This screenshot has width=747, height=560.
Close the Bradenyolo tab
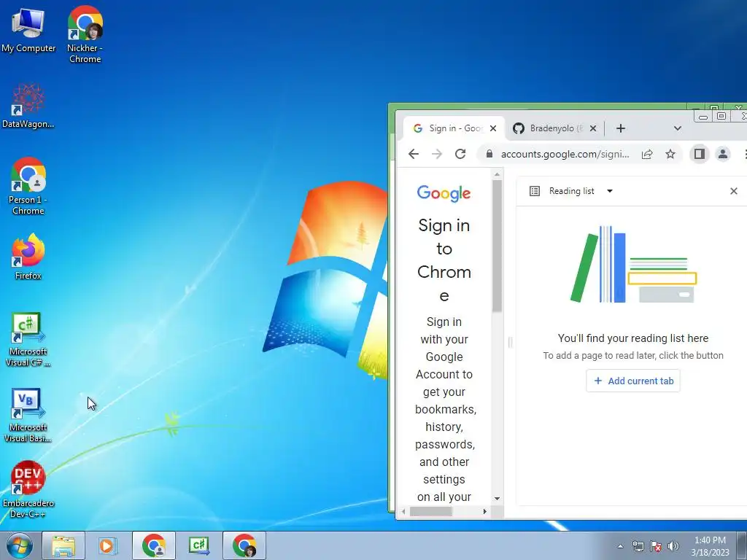592,128
